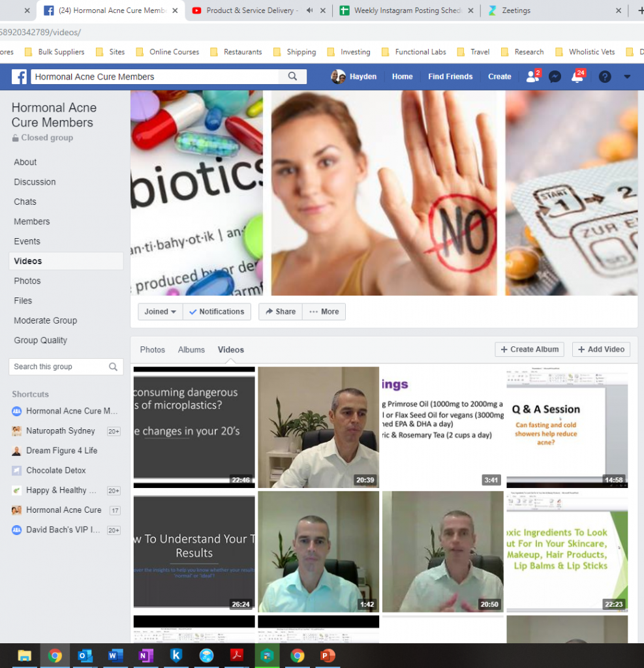Expand the account dropdown arrow
This screenshot has height=668, width=644.
627,76
